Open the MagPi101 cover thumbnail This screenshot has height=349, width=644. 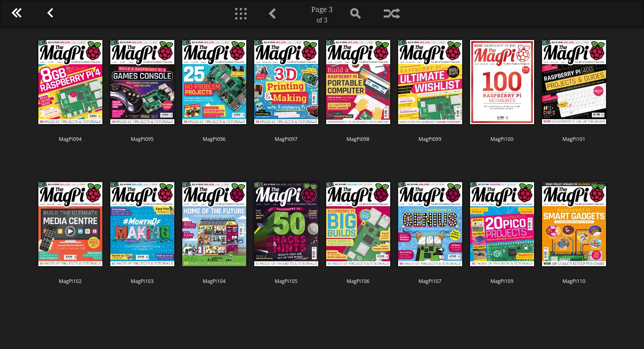574,82
